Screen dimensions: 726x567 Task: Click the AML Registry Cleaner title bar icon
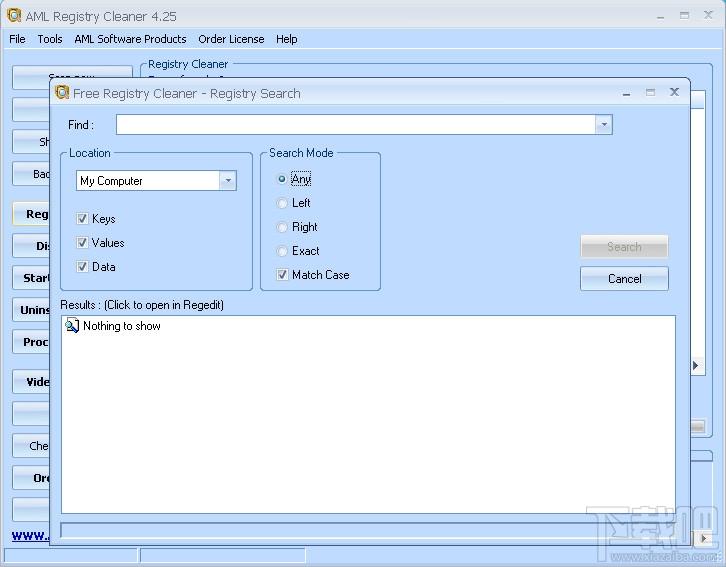click(x=14, y=15)
